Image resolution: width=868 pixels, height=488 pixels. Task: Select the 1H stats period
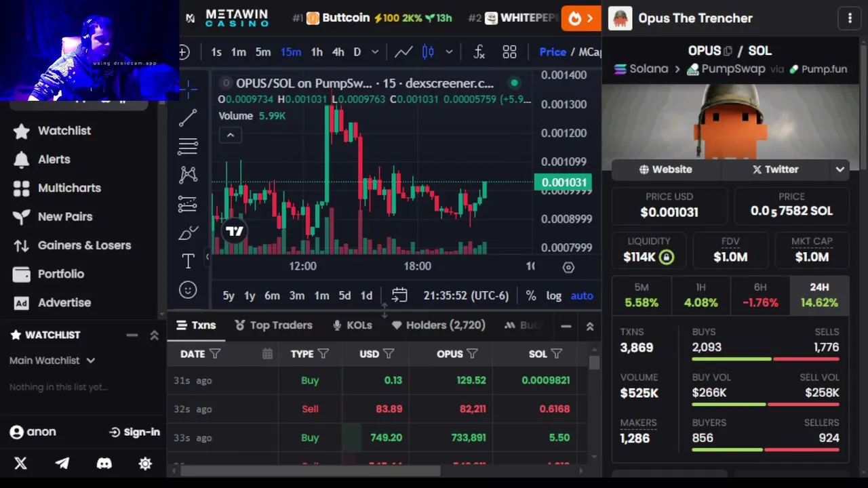pos(701,296)
